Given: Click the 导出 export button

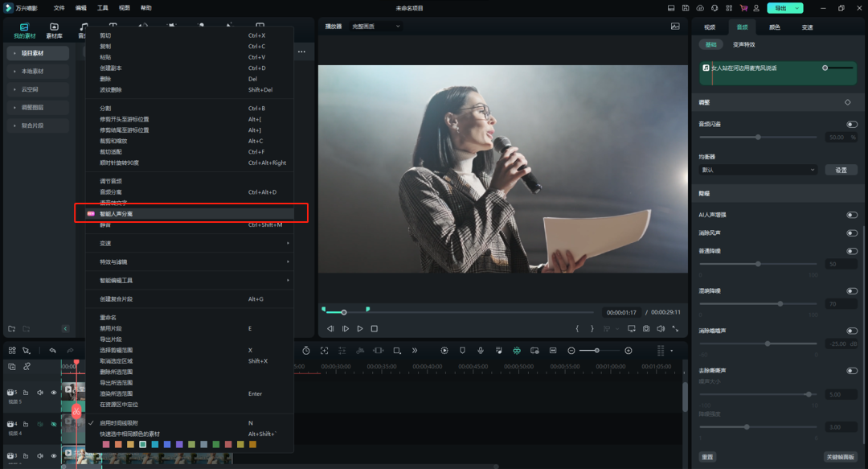Looking at the screenshot, I should (x=780, y=8).
